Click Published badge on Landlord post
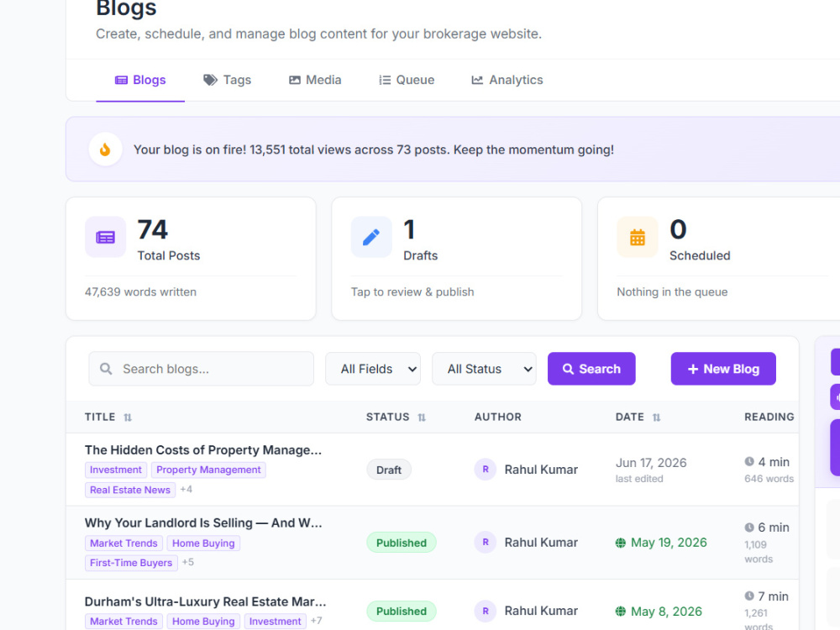 pos(402,543)
